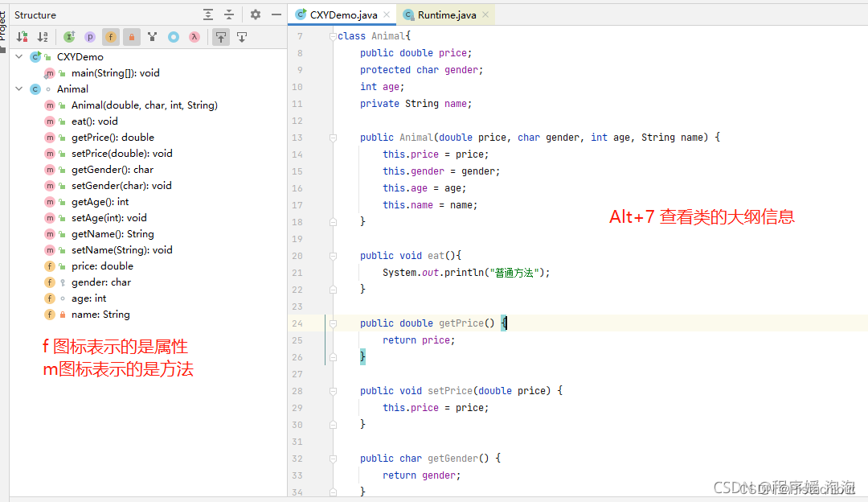Toggle show lambdas filter
The width and height of the screenshot is (868, 502).
(x=194, y=37)
